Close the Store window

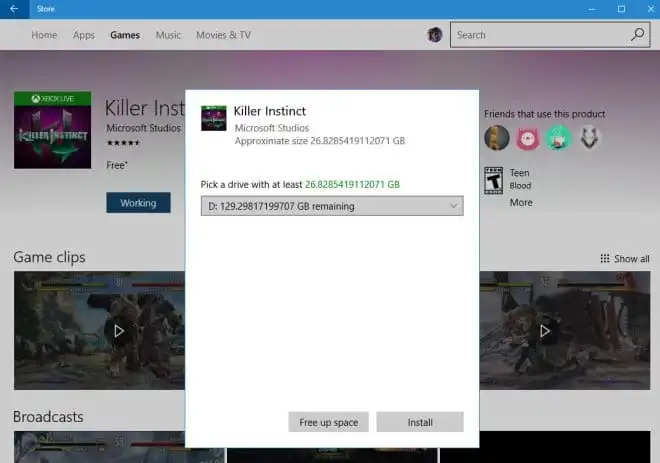click(x=651, y=9)
